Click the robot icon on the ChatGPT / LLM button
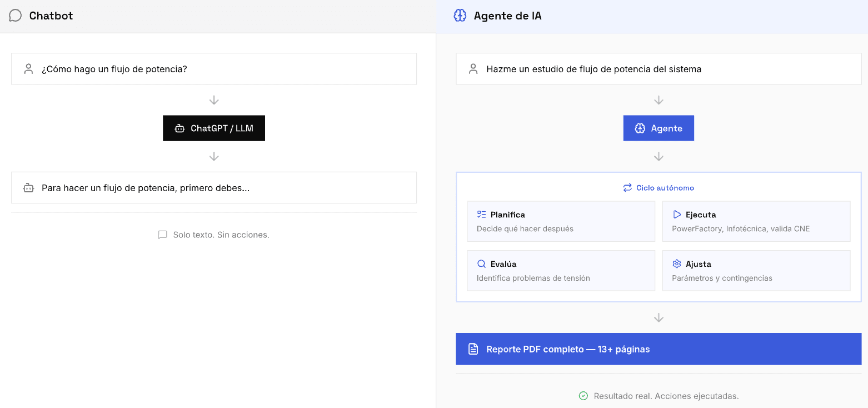The image size is (868, 408). pyautogui.click(x=179, y=128)
